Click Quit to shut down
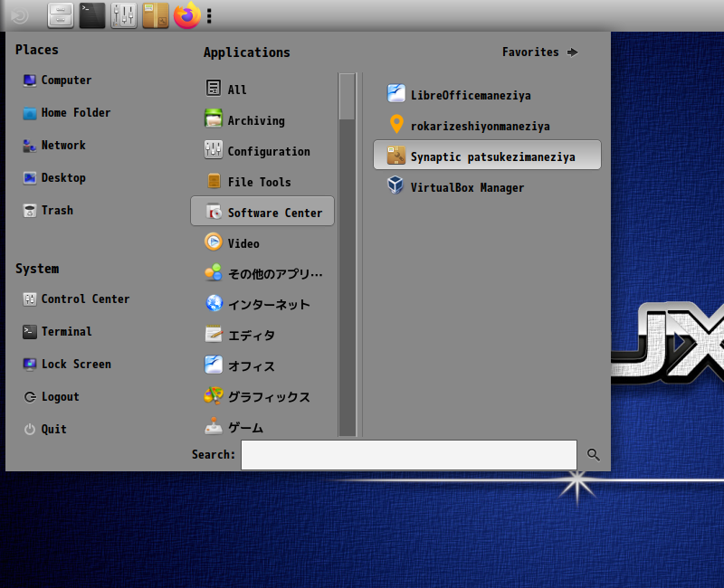This screenshot has height=588, width=724. tap(44, 429)
